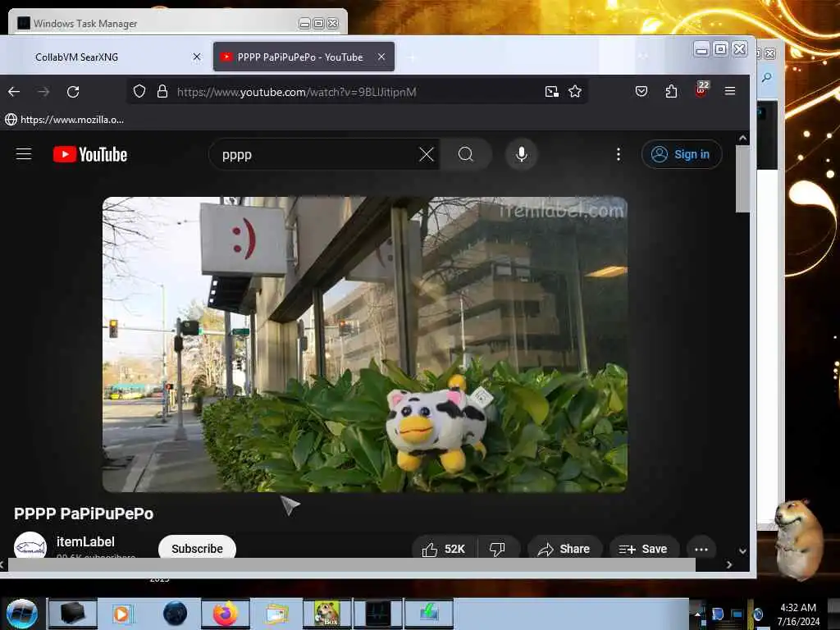The width and height of the screenshot is (840, 630).
Task: Share the video
Action: tap(564, 549)
